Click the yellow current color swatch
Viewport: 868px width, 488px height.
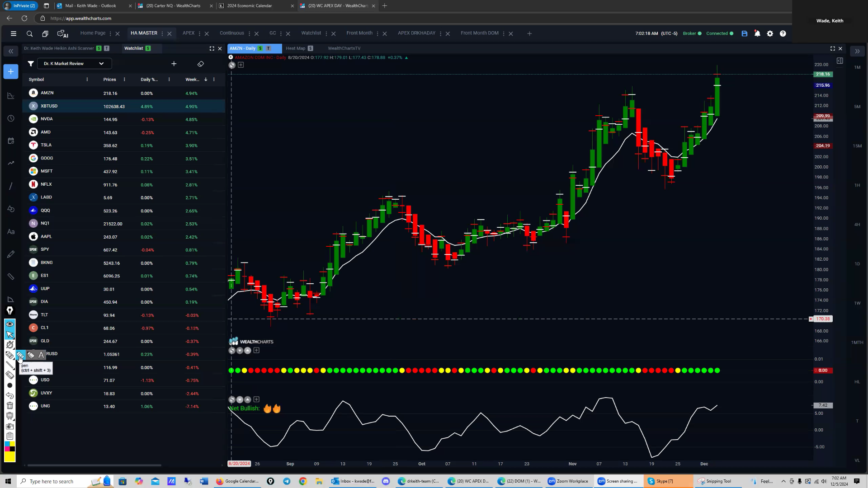(x=9, y=456)
